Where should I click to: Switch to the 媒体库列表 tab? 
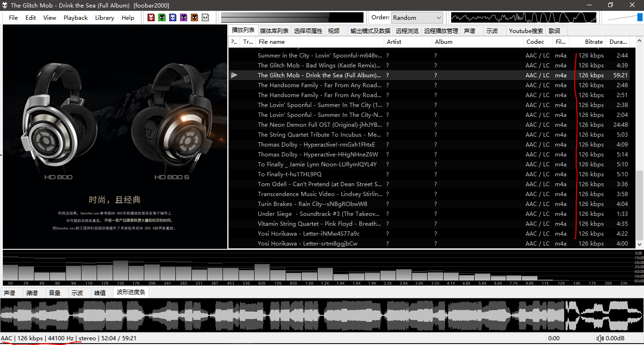pos(274,31)
